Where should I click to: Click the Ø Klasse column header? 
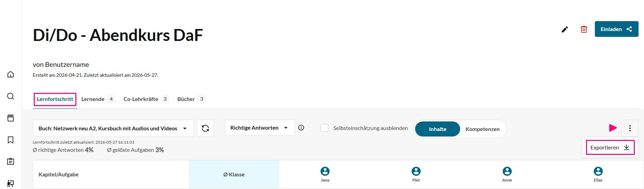click(x=234, y=174)
